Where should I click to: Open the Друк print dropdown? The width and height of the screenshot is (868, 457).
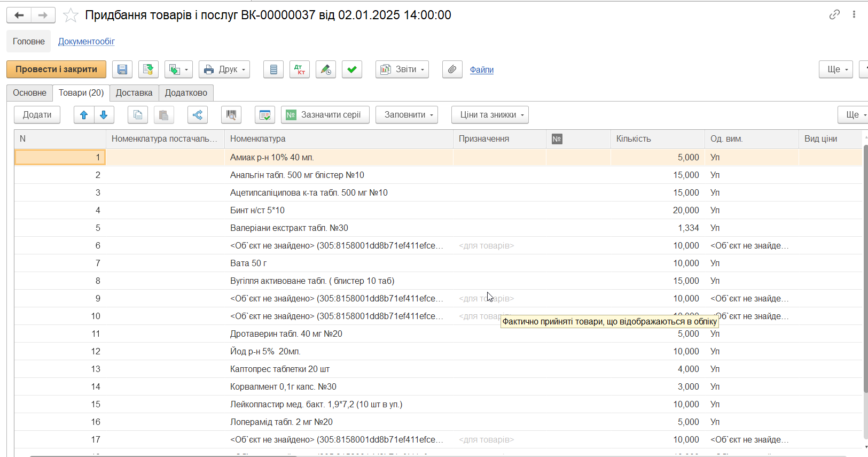(224, 69)
